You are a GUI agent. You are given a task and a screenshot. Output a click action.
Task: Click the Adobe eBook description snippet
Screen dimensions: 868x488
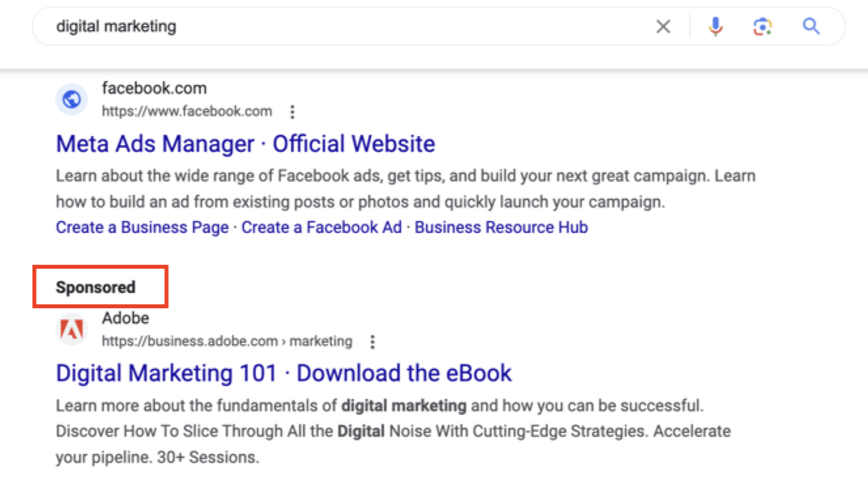tap(393, 432)
